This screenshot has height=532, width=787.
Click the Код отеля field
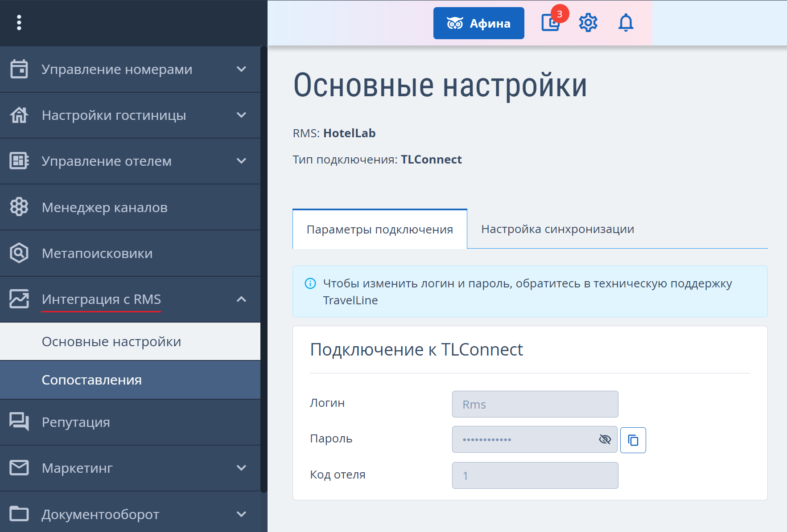[x=535, y=475]
